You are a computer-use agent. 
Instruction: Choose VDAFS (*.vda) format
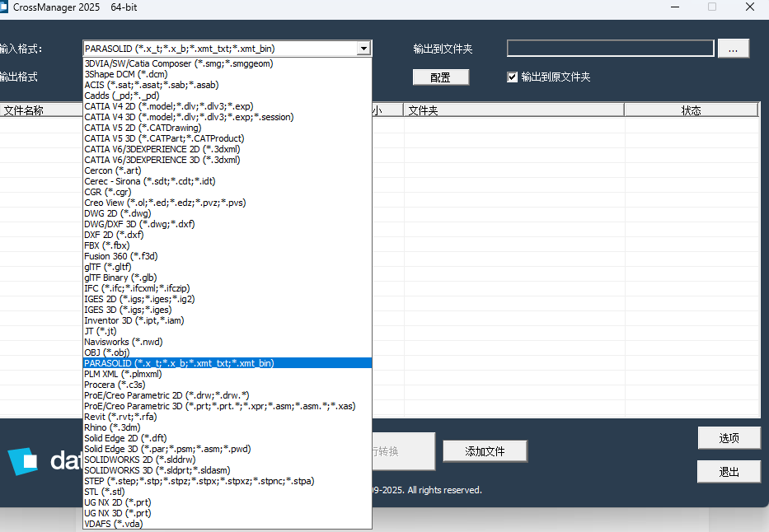227,524
